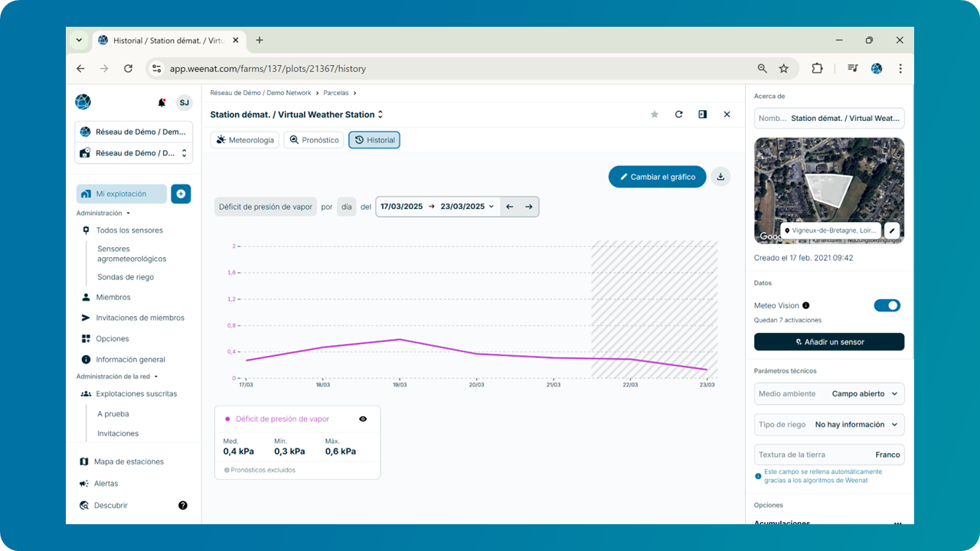Open Mapa de estaciones
Screen dimensions: 980x551
[129, 461]
